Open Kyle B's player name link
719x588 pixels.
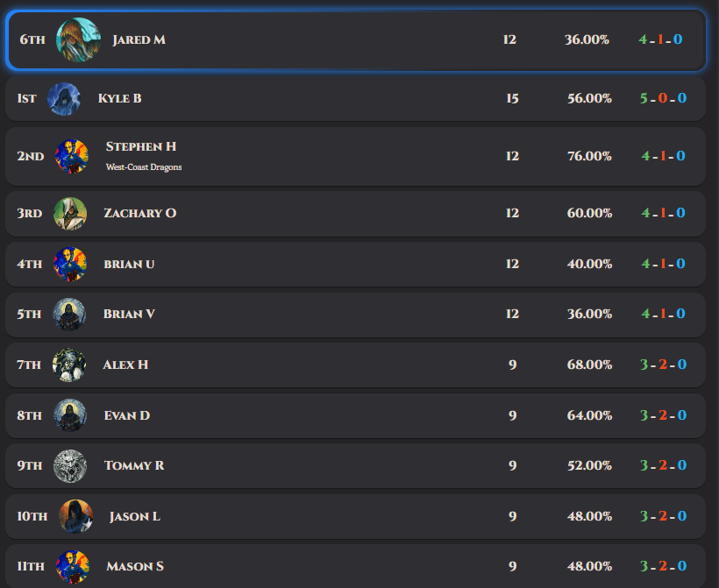(119, 98)
